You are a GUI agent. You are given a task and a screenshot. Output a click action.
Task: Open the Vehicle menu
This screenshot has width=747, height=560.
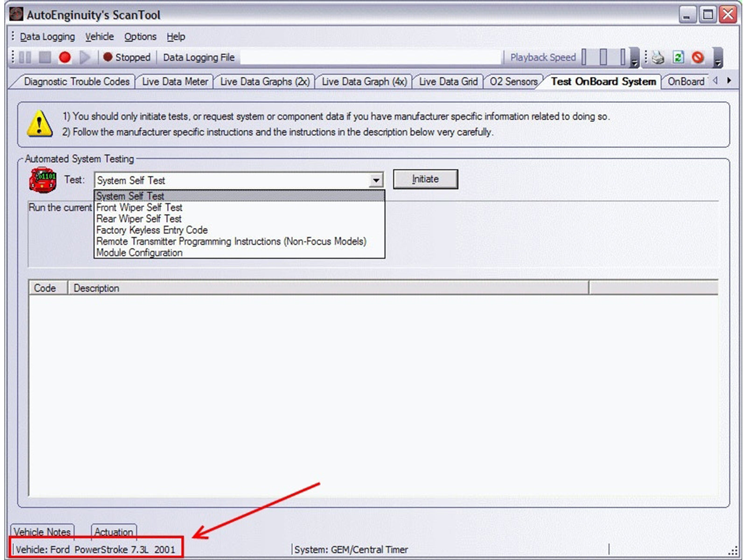99,36
